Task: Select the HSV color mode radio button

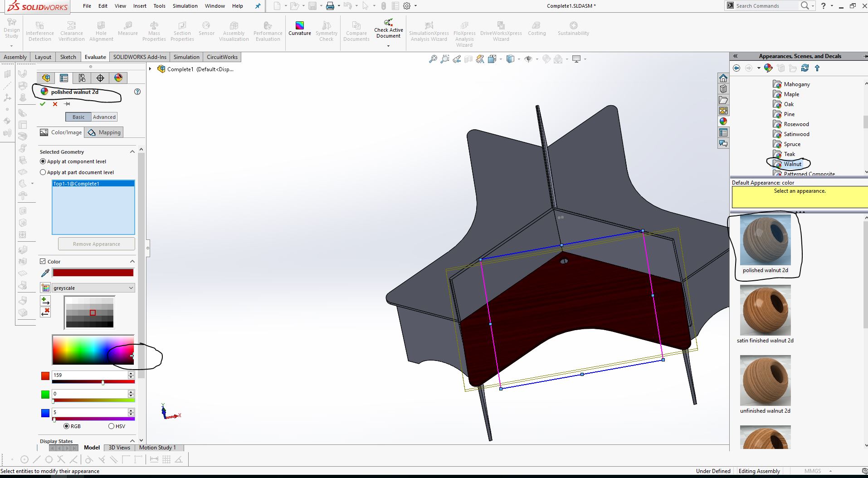Action: 111,426
